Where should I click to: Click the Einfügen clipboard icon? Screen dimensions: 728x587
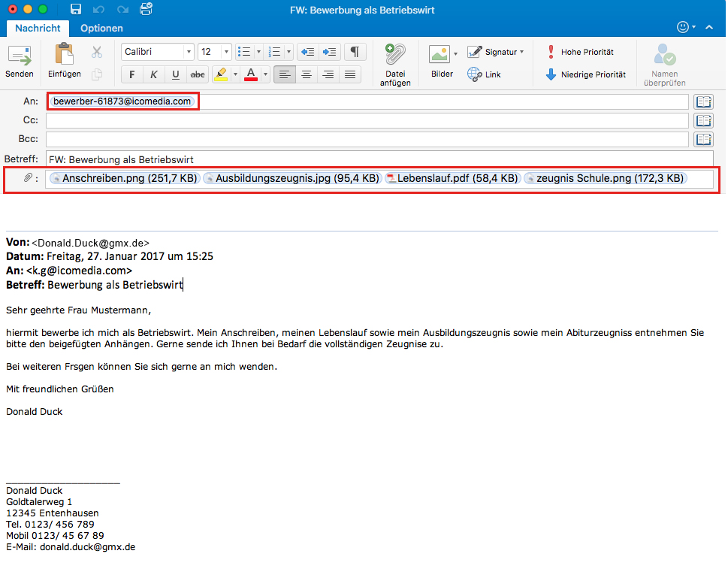click(64, 55)
